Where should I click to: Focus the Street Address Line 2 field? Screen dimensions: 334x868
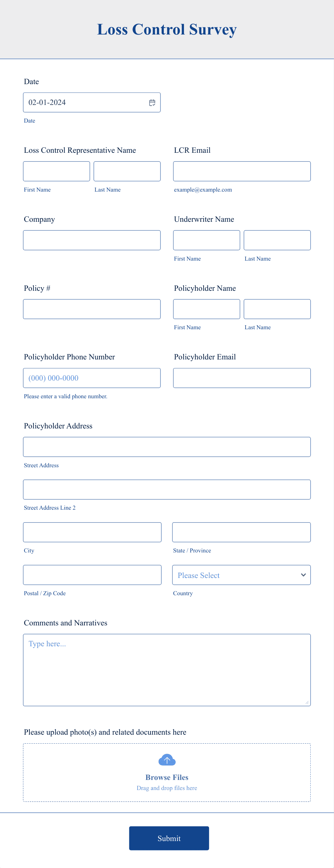[x=167, y=489]
